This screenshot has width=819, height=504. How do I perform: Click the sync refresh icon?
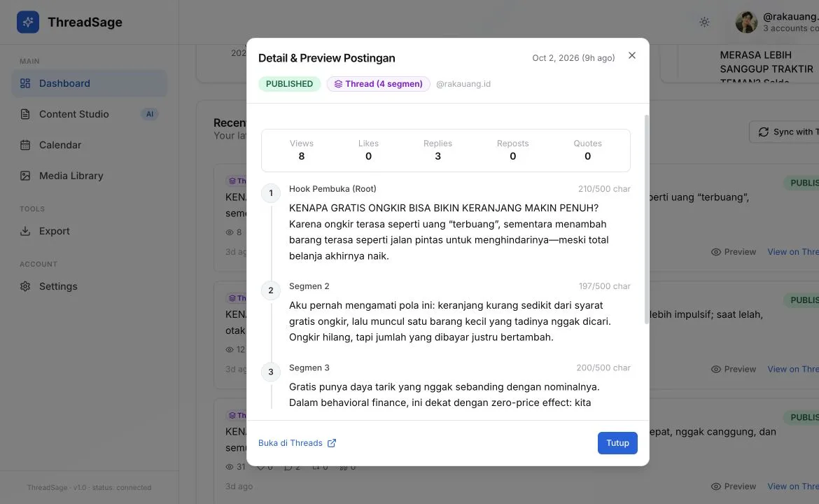(763, 132)
